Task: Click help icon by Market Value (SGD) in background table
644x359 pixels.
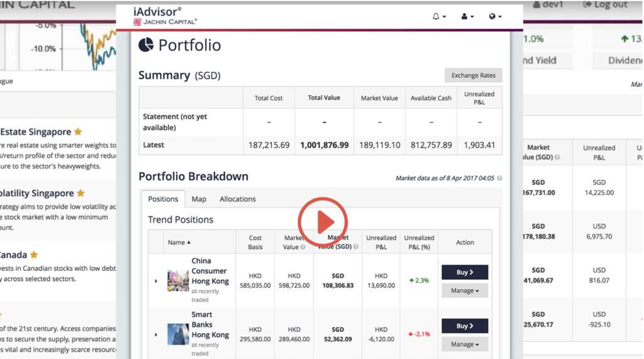Action: coord(557,157)
